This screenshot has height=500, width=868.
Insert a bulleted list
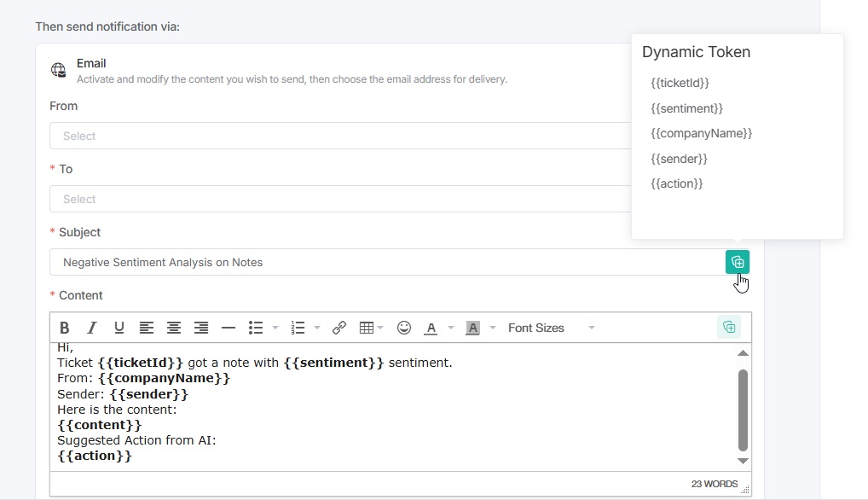[255, 328]
